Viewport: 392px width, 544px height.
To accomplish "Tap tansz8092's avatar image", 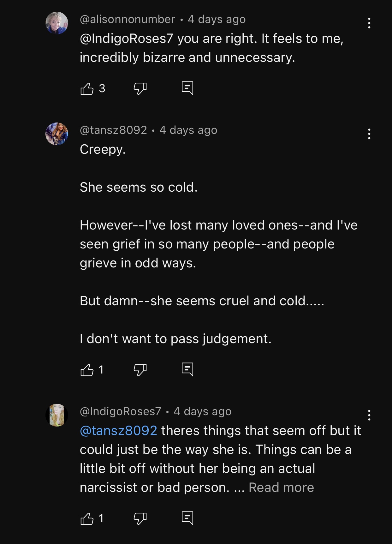I will pyautogui.click(x=57, y=134).
